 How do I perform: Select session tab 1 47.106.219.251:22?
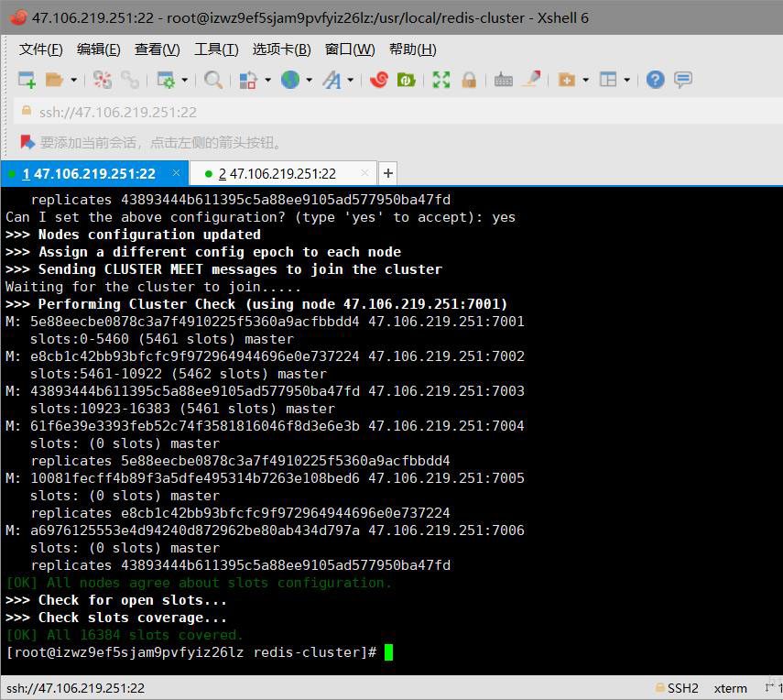click(95, 173)
